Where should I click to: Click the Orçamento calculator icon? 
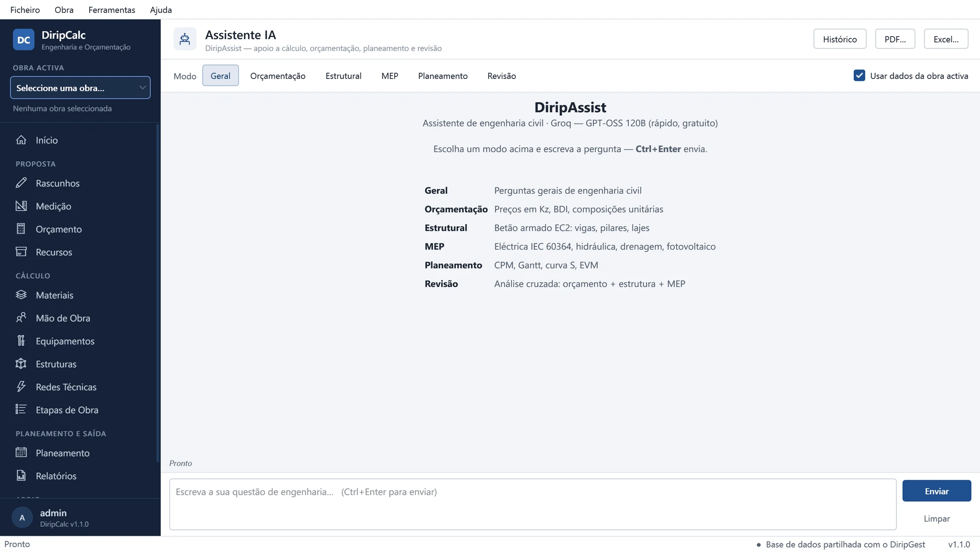21,229
